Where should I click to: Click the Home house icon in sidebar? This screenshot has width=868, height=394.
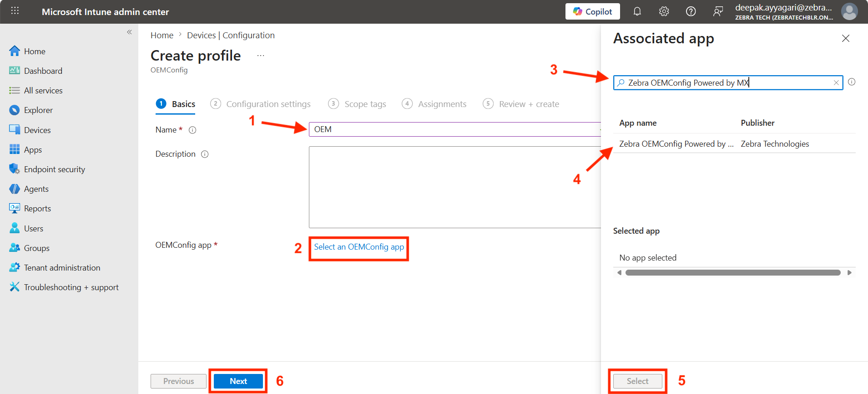[x=15, y=51]
